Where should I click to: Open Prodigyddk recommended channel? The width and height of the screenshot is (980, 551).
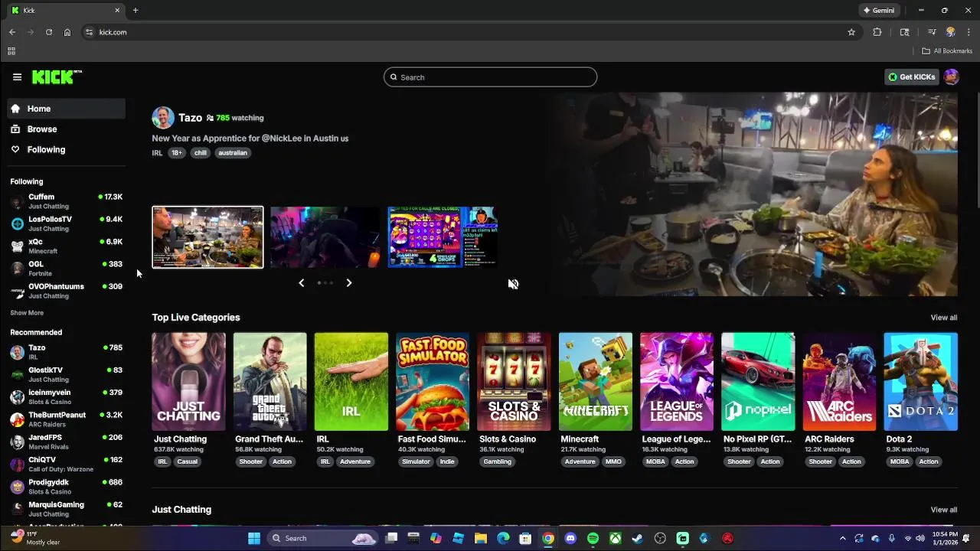click(66, 487)
